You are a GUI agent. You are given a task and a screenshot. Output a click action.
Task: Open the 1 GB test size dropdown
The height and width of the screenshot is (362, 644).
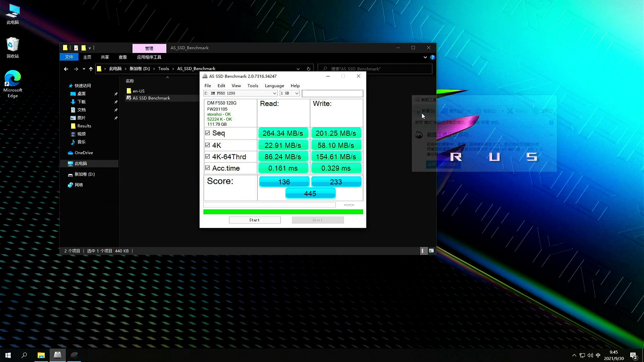(289, 93)
